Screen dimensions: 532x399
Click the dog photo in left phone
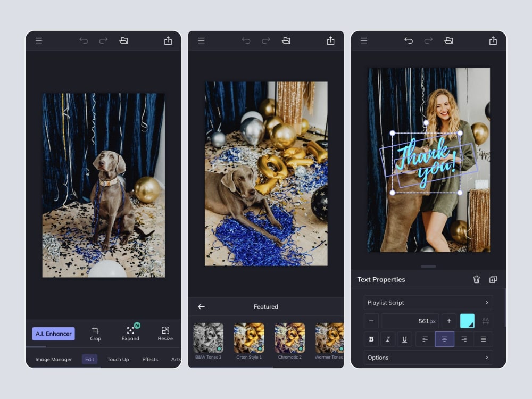pos(104,185)
